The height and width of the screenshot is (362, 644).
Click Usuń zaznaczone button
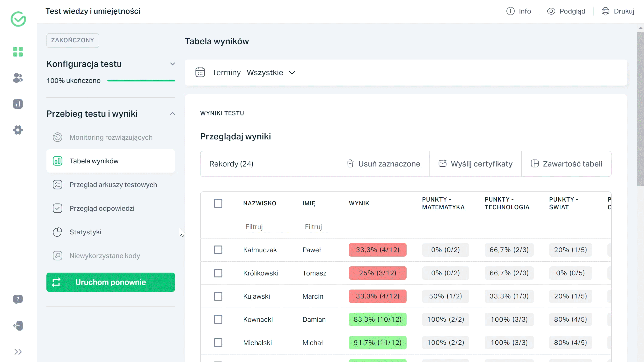point(383,164)
